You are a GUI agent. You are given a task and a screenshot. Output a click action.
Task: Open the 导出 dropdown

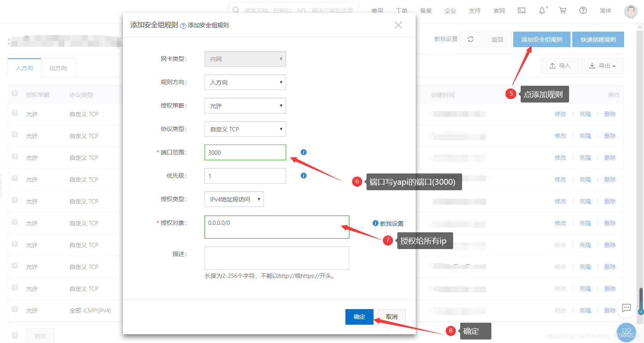602,66
